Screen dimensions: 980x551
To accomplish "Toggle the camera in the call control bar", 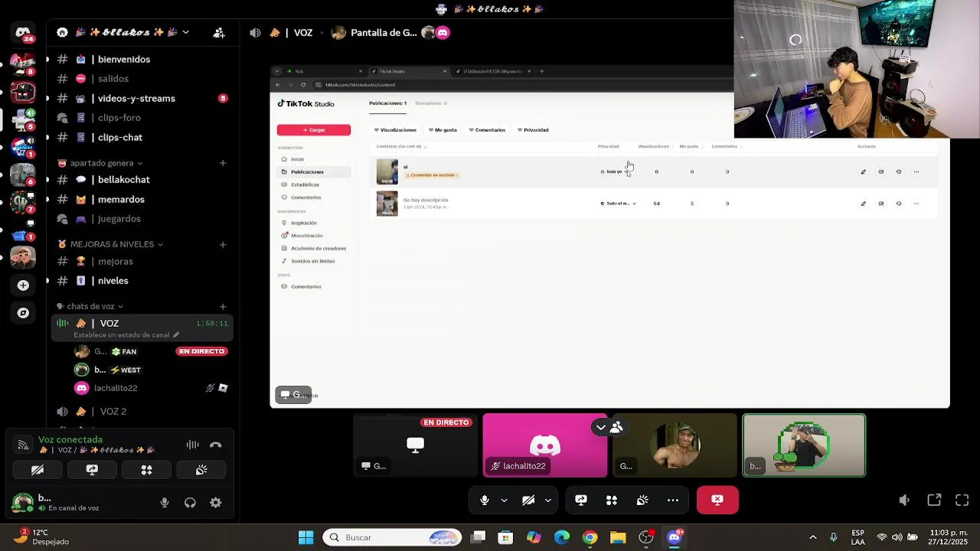I will (x=528, y=500).
